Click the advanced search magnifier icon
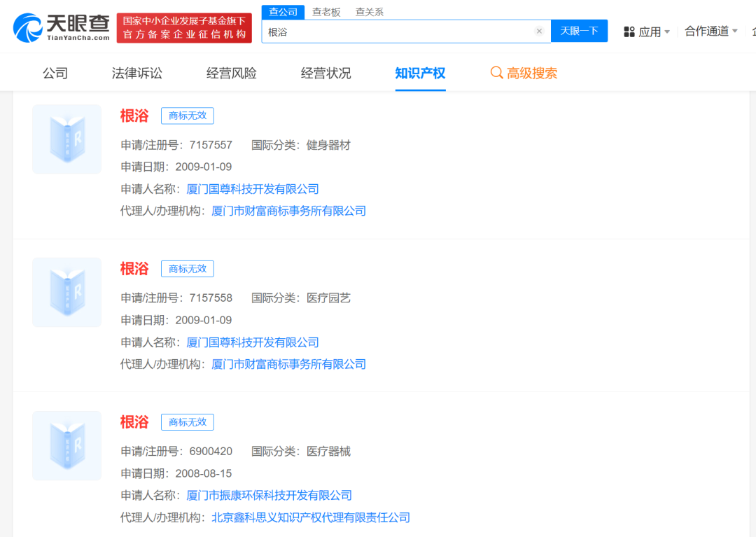 pyautogui.click(x=496, y=73)
